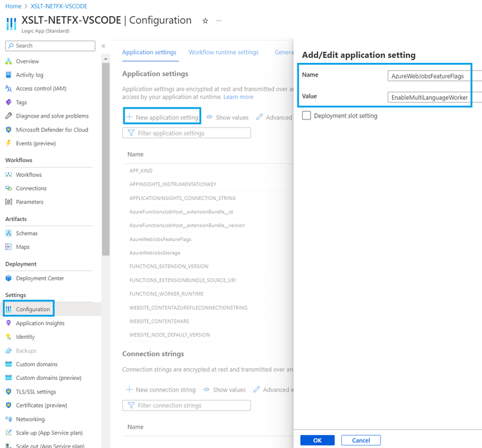
Task: Click the Activity log icon
Action: click(8, 75)
